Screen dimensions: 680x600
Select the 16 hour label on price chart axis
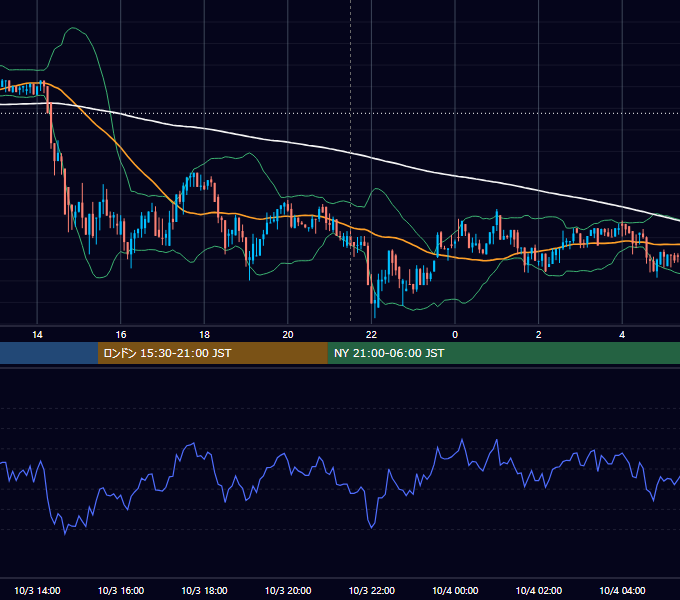(121, 335)
